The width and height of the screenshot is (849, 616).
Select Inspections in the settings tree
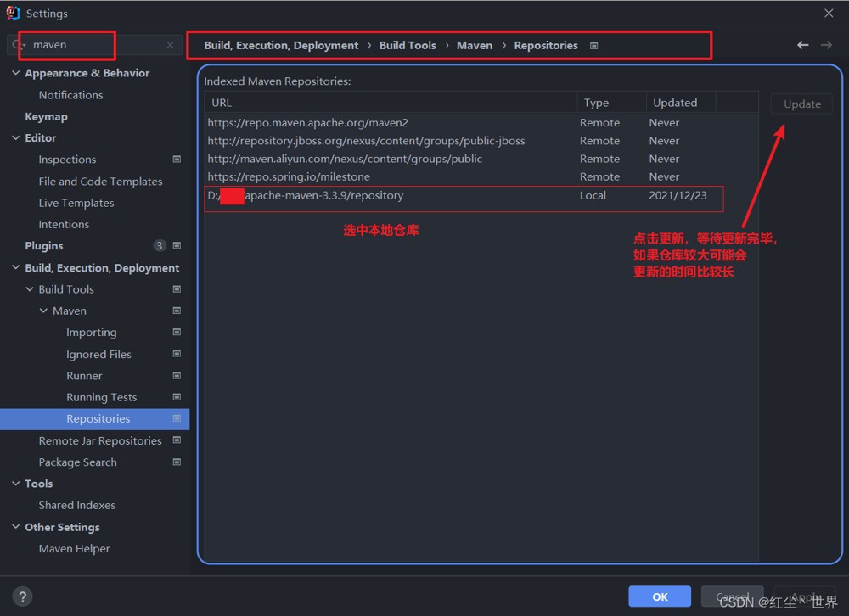[67, 160]
